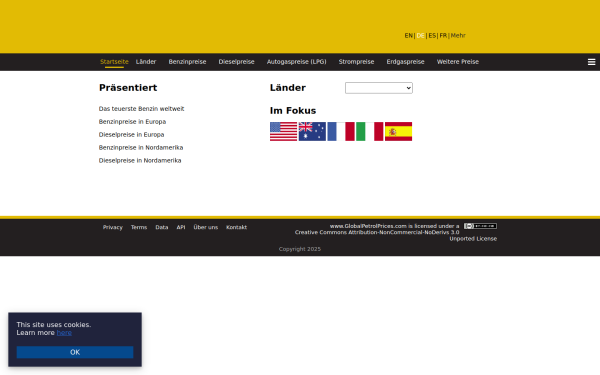Select Strompreise in the navigation bar
The height and width of the screenshot is (375, 600).
point(356,62)
